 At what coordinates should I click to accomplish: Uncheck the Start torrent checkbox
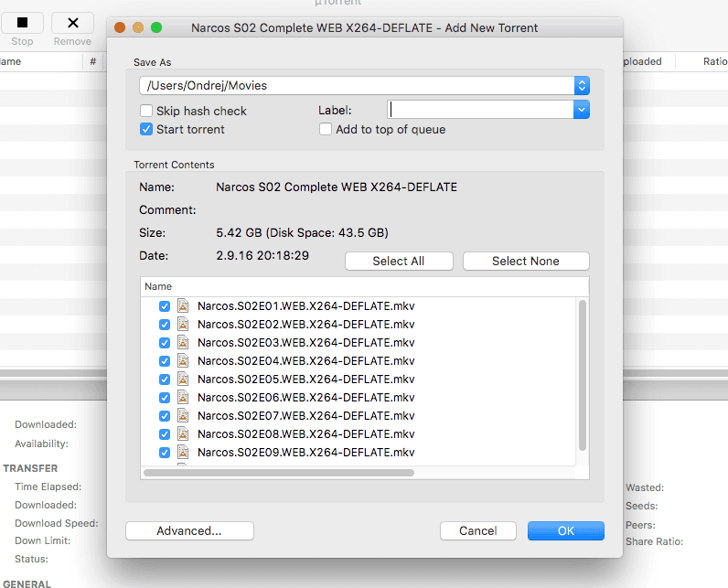146,129
